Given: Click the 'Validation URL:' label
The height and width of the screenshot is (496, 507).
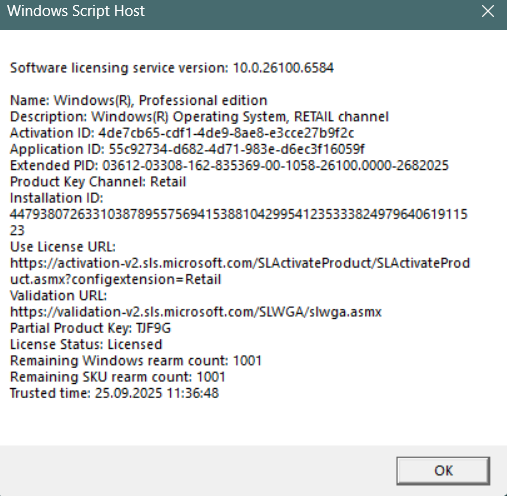Looking at the screenshot, I should [58, 296].
